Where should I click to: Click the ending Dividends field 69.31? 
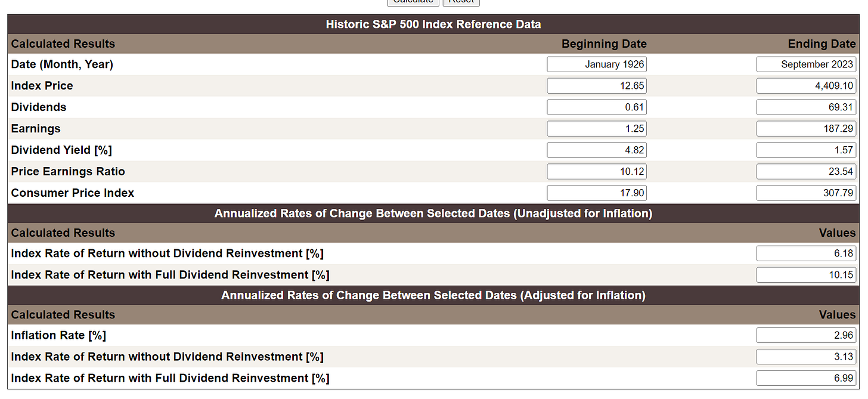[807, 107]
